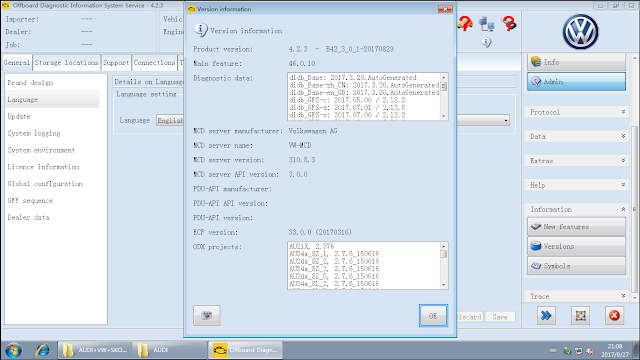This screenshot has height=360, width=640.
Task: Select Language in settings list
Action: coord(52,99)
